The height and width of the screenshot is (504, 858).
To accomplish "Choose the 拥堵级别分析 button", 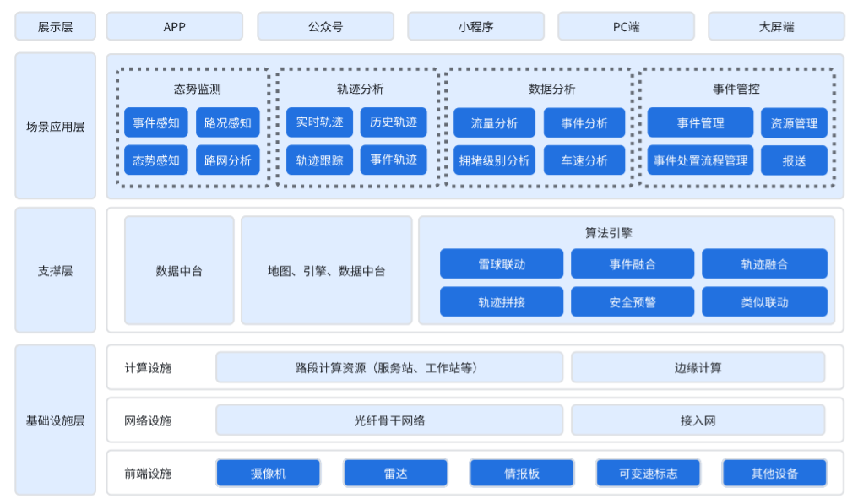I will 494,160.
